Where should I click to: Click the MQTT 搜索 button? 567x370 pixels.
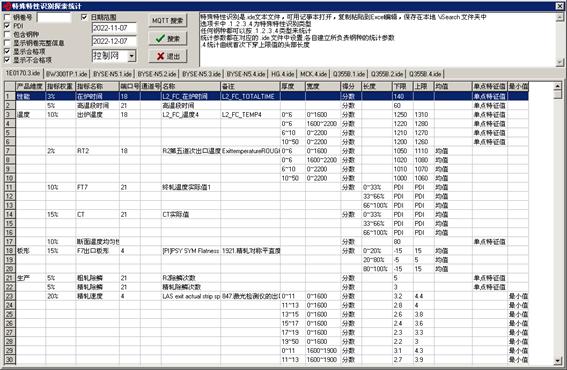click(x=167, y=21)
